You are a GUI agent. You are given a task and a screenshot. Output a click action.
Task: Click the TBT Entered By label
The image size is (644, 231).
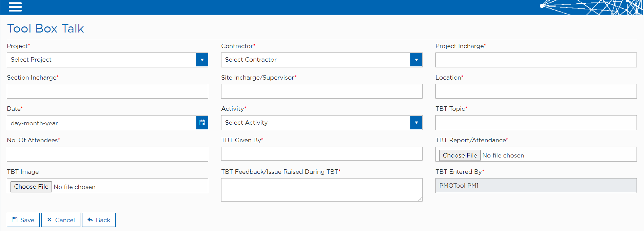coord(460,172)
